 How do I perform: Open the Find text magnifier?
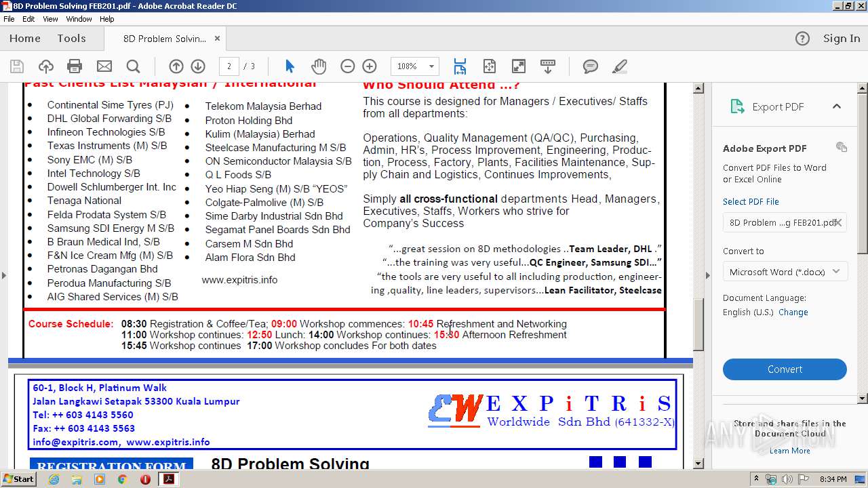[133, 66]
